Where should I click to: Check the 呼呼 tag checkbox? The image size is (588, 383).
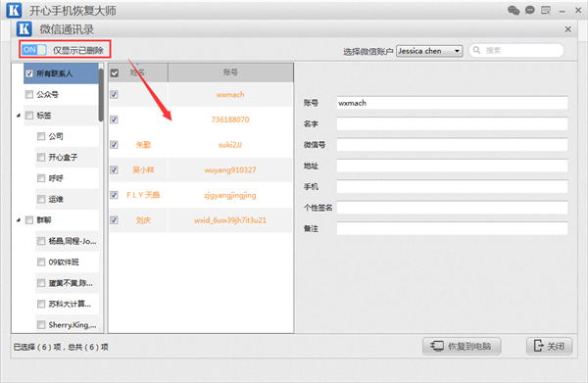(41, 178)
